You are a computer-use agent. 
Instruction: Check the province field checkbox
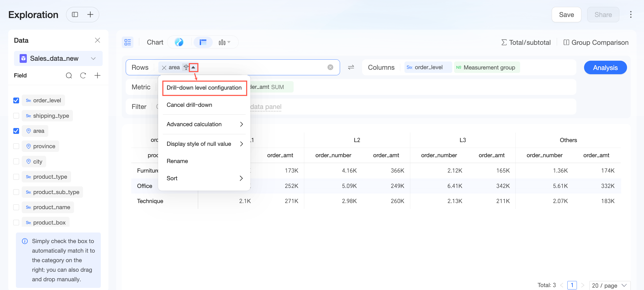[16, 146]
